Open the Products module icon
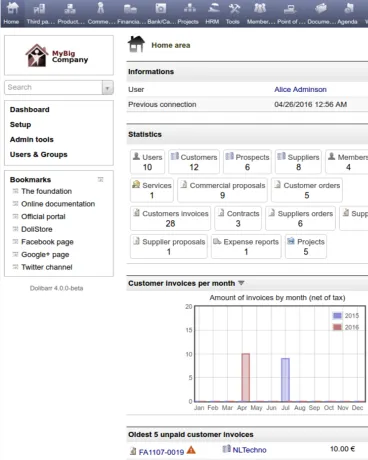This screenshot has width=368, height=460. (x=70, y=8)
